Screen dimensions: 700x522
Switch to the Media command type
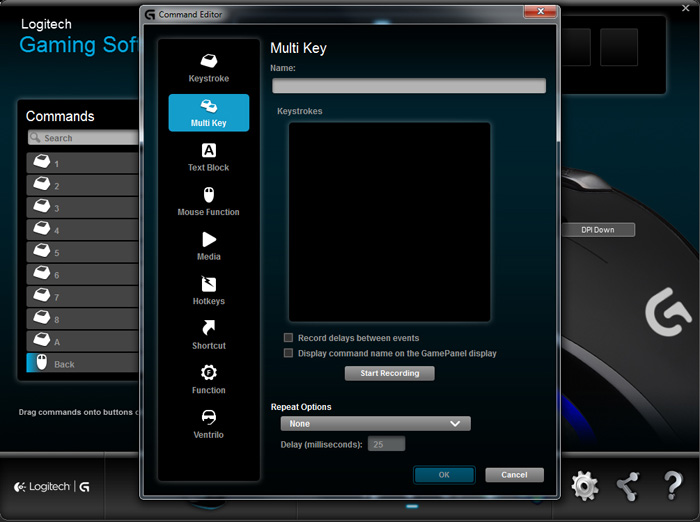pos(208,246)
